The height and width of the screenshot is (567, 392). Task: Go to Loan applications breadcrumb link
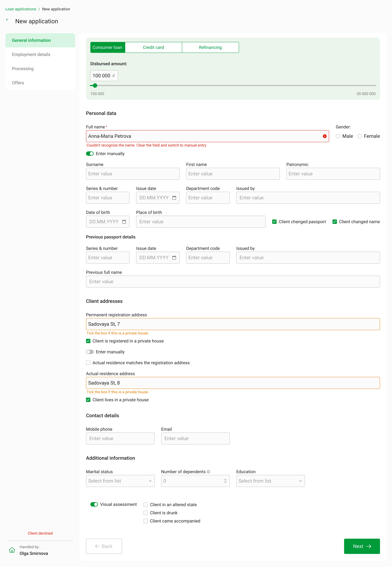21,9
